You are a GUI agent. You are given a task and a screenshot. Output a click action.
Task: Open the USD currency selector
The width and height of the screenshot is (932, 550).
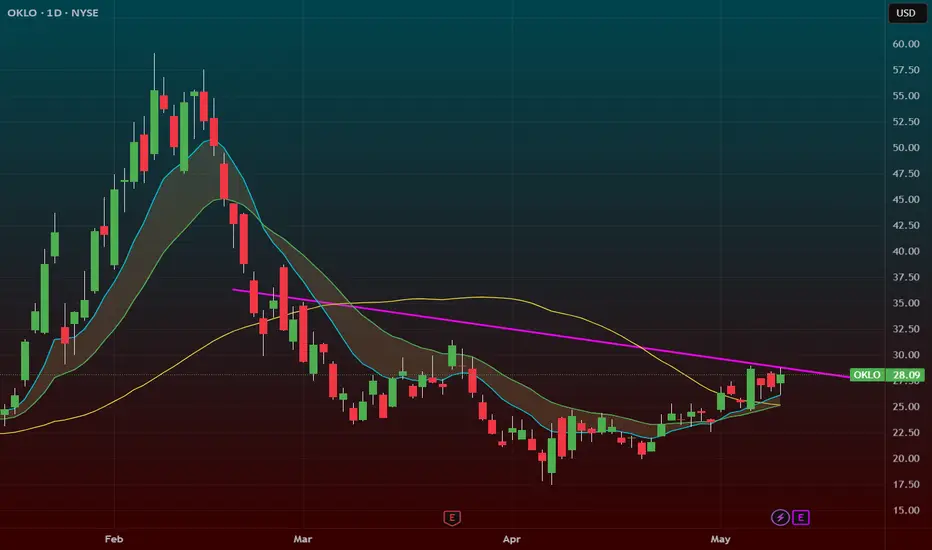(x=906, y=13)
